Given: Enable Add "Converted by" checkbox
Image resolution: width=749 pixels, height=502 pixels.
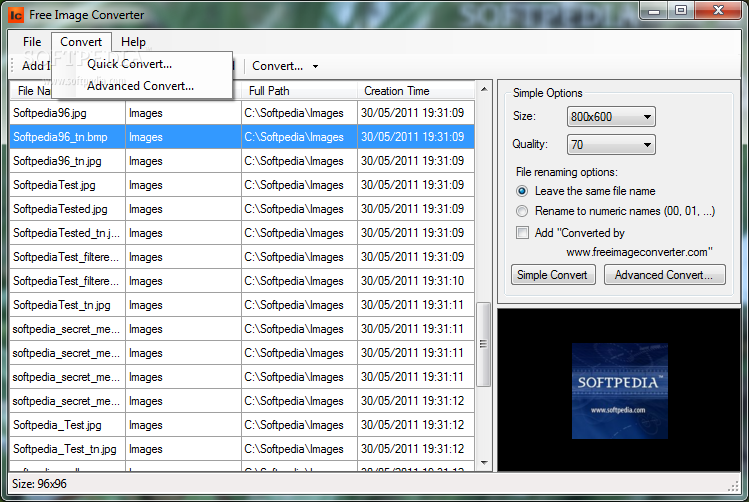Looking at the screenshot, I should [x=523, y=233].
